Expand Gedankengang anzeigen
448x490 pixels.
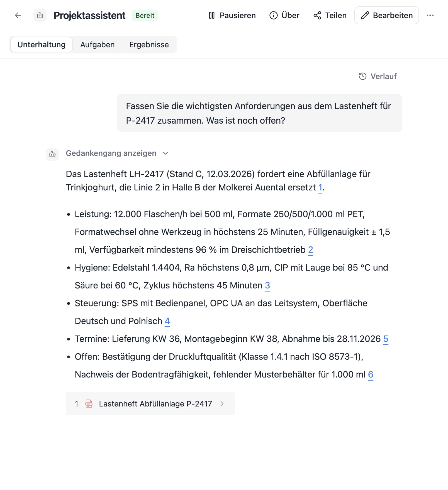pos(117,153)
